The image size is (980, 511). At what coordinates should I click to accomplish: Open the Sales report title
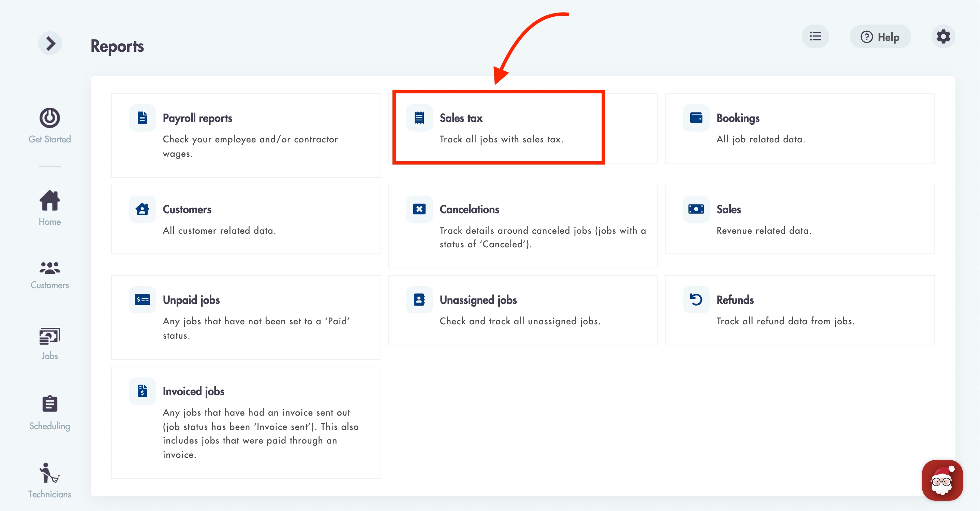coord(729,209)
